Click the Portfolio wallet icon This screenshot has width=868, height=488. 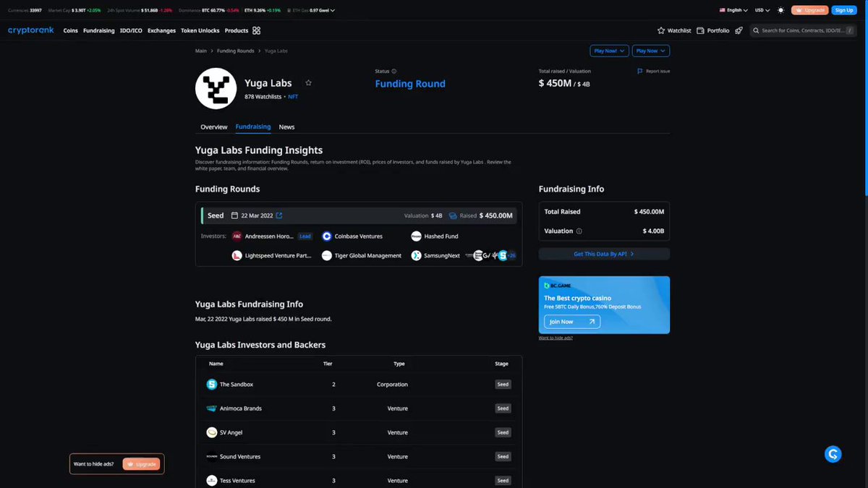(x=701, y=30)
